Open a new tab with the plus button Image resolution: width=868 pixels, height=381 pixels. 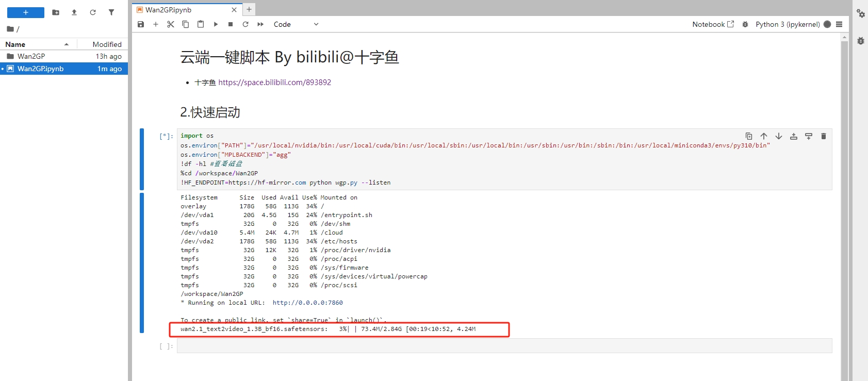coord(249,9)
